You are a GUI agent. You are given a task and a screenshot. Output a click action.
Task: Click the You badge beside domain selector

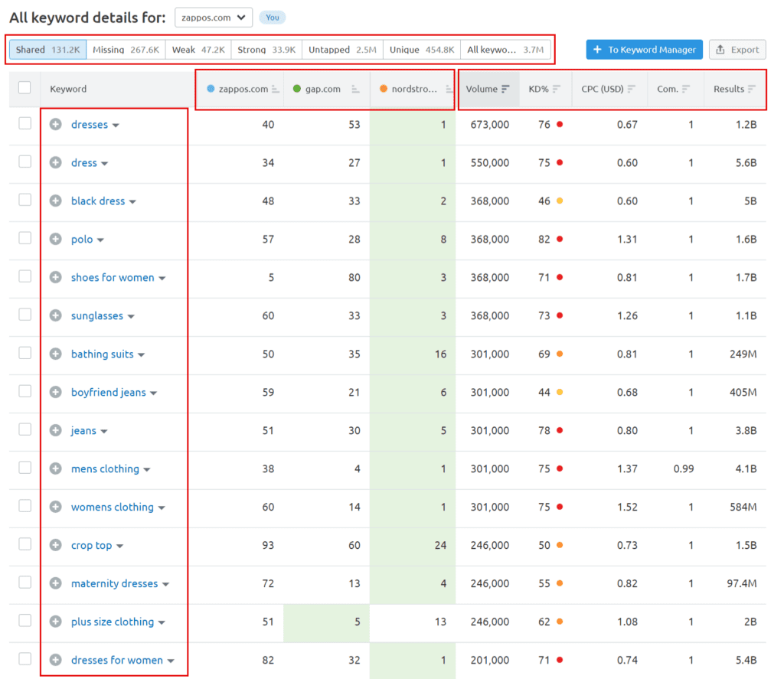(x=273, y=18)
